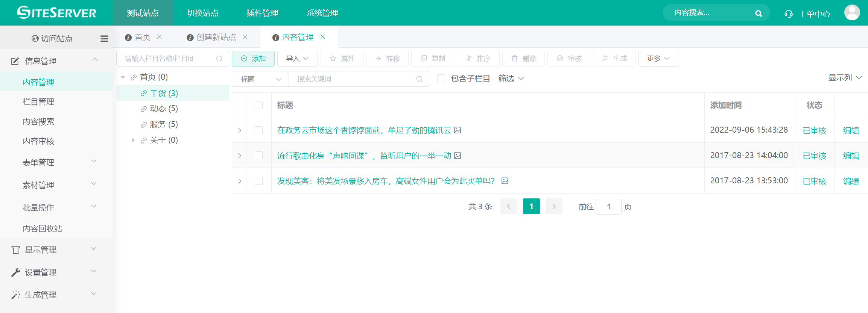
Task: Click image icon after 腾讯云 article title
Action: click(x=458, y=130)
